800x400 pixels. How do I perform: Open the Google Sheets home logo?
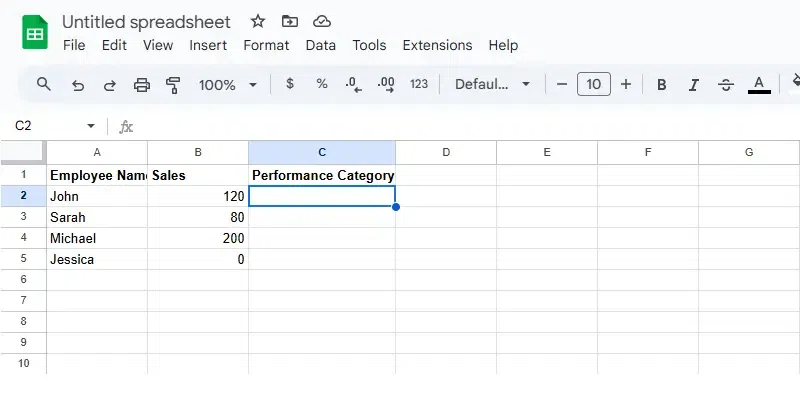(35, 33)
